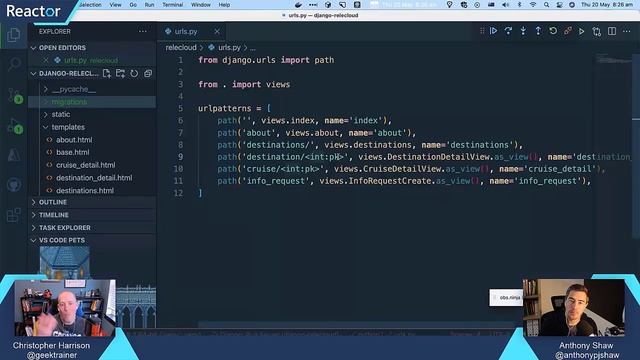Click the debug Step Over button
Screen dimensions: 640x360
point(508,31)
